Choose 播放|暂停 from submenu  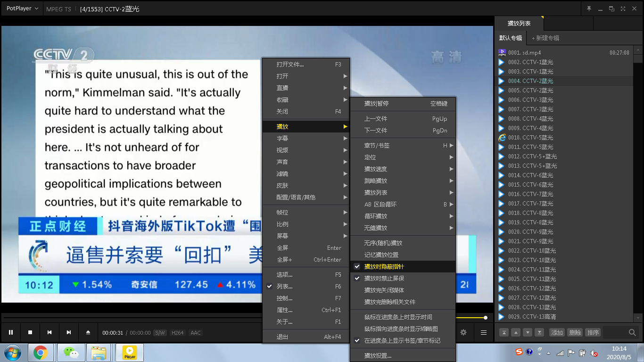coord(403,104)
